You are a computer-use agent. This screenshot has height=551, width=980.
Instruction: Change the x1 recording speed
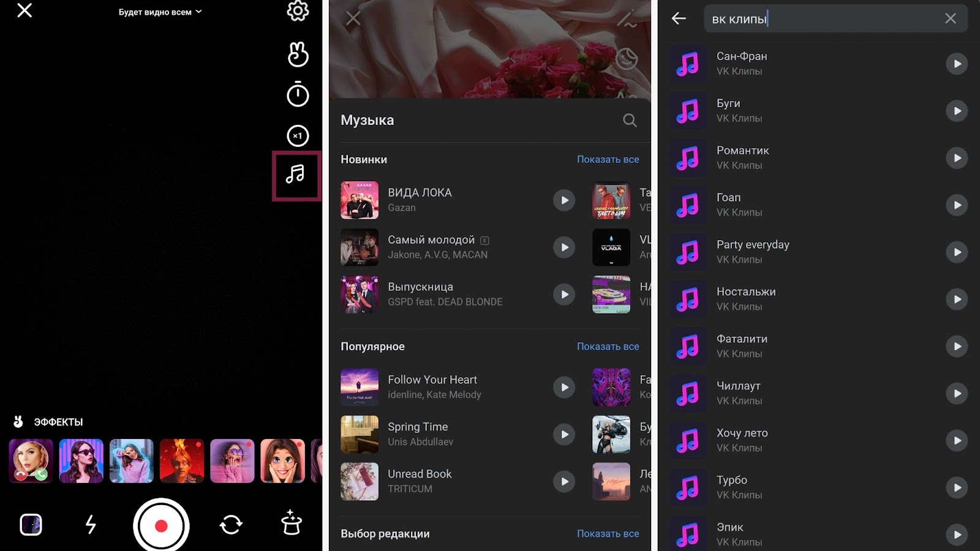(298, 136)
